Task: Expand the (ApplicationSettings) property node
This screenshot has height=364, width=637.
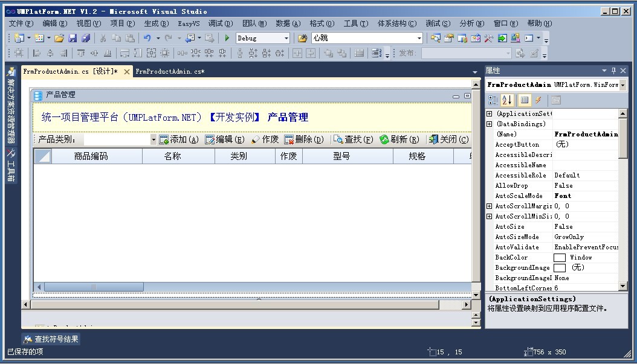Action: [490, 114]
